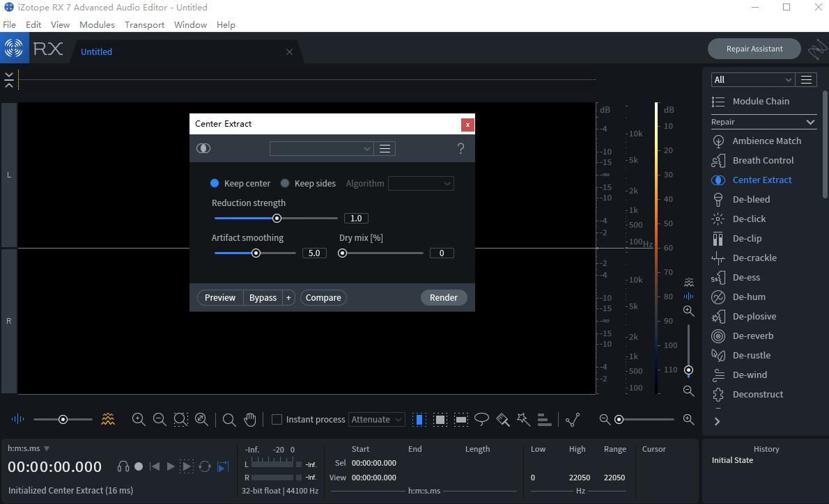Activate the grab hand tool

(249, 420)
